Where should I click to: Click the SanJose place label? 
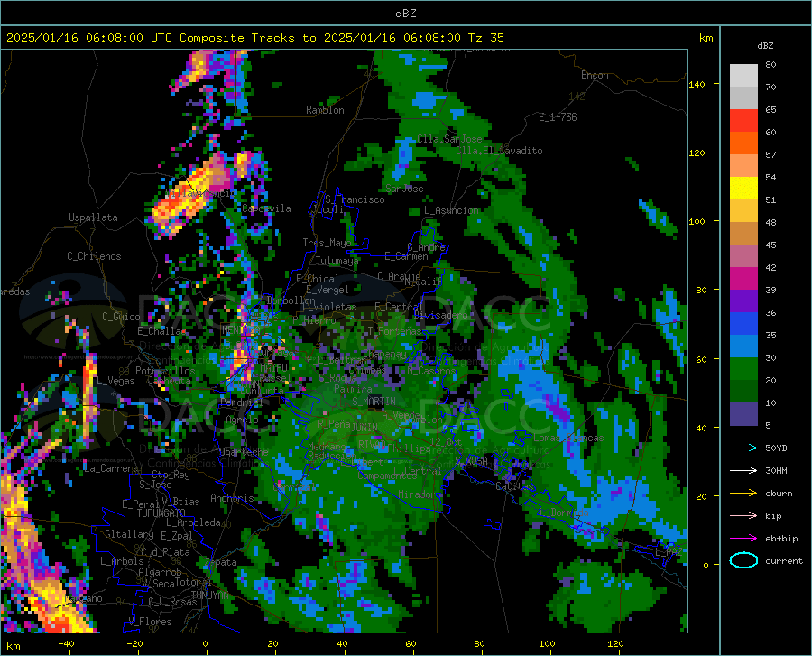[404, 189]
